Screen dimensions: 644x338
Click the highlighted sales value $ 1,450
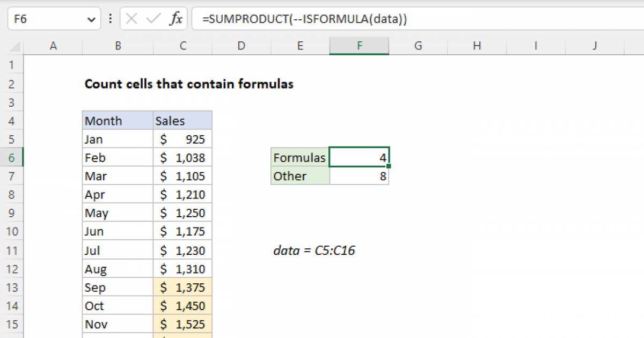click(183, 306)
